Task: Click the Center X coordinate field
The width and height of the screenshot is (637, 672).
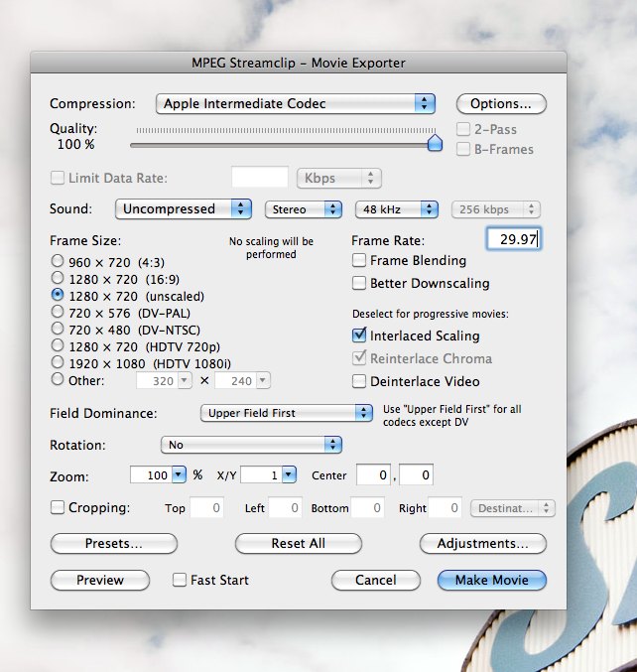Action: (x=373, y=474)
